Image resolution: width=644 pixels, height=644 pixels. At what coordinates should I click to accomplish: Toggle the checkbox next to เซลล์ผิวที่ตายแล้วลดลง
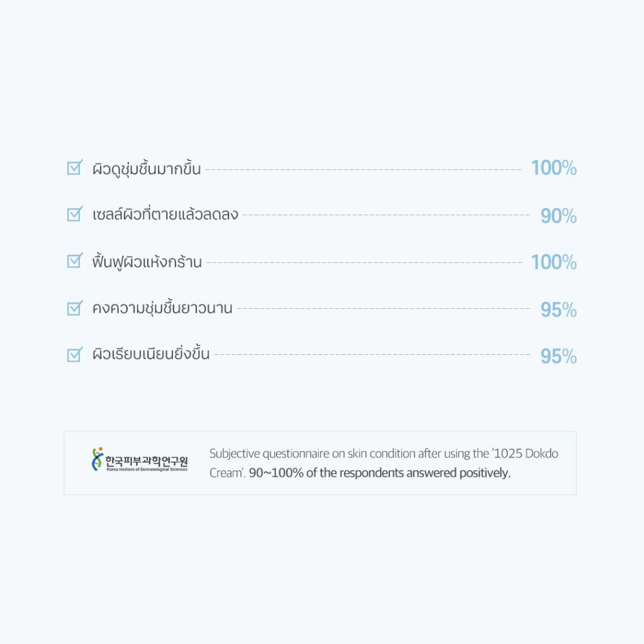coord(75,214)
